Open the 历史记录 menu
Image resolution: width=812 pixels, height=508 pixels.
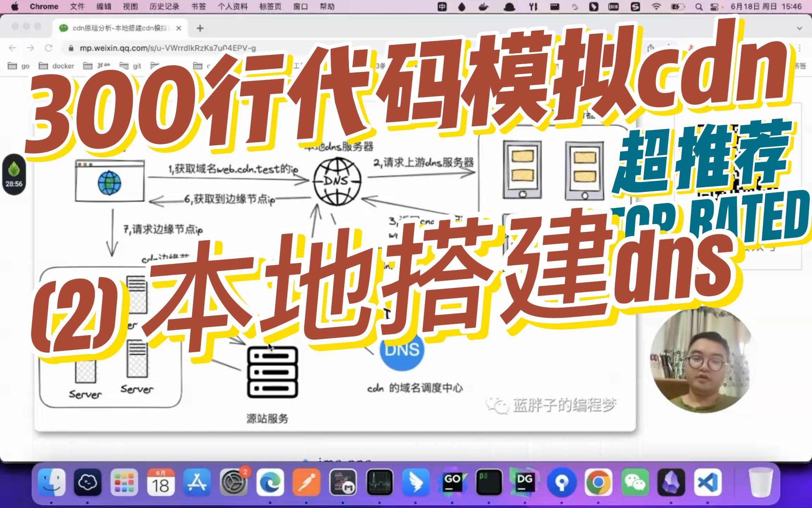click(164, 6)
